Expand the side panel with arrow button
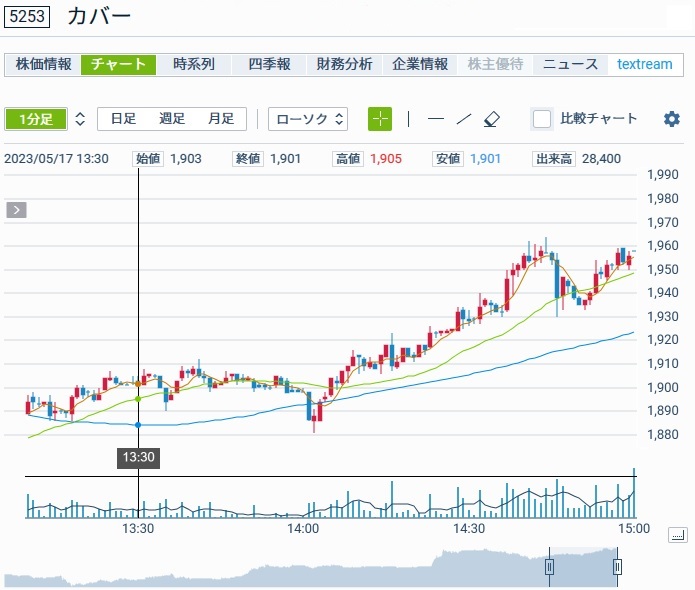This screenshot has width=695, height=590. point(17,210)
